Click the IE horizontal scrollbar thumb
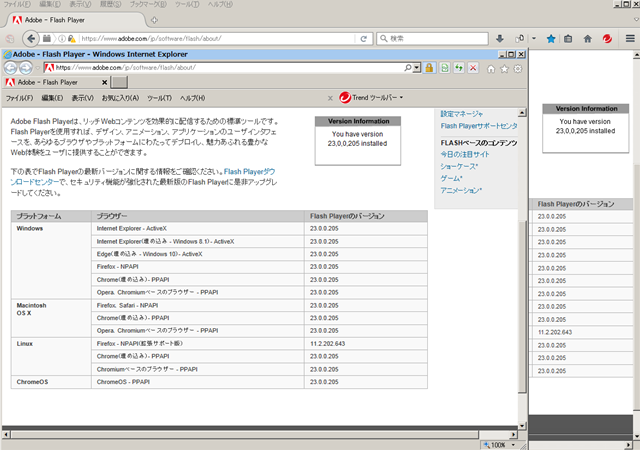The width and height of the screenshot is (640, 450). coord(245,435)
